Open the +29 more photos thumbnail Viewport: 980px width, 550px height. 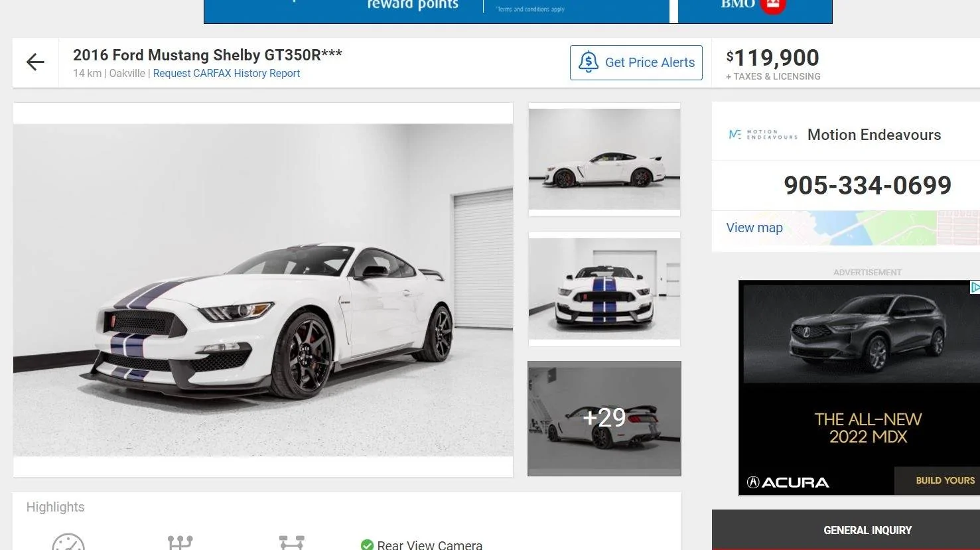click(604, 419)
